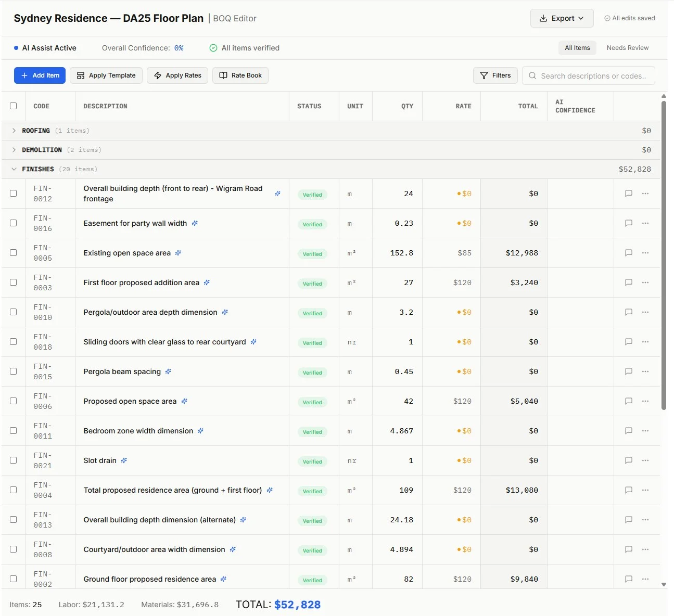Toggle the select-all checkbox in header
The width and height of the screenshot is (674, 616).
point(14,106)
